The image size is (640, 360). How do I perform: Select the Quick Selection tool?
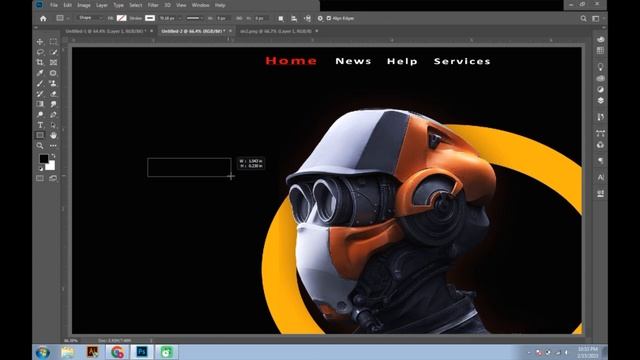point(53,52)
